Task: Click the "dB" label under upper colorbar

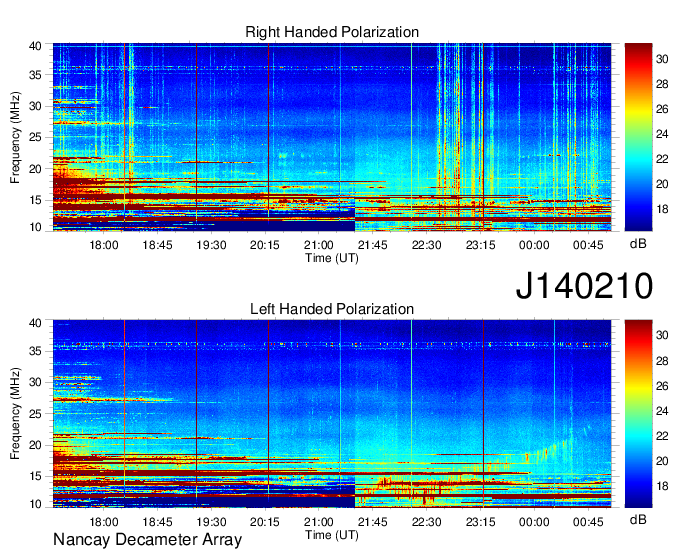Action: (638, 244)
